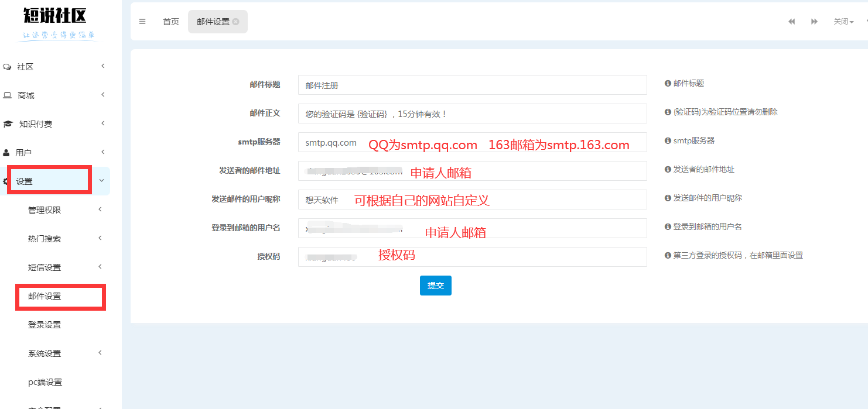Click the smtp服务器 input field
Viewport: 868px width, 409px height.
[473, 142]
